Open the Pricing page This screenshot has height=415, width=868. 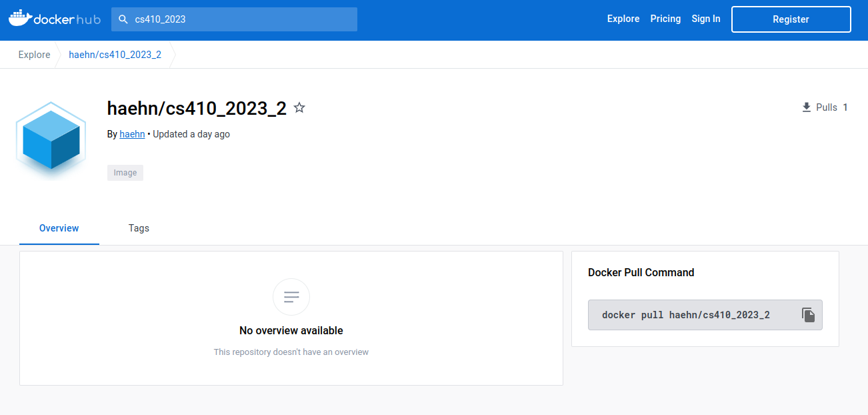click(665, 19)
